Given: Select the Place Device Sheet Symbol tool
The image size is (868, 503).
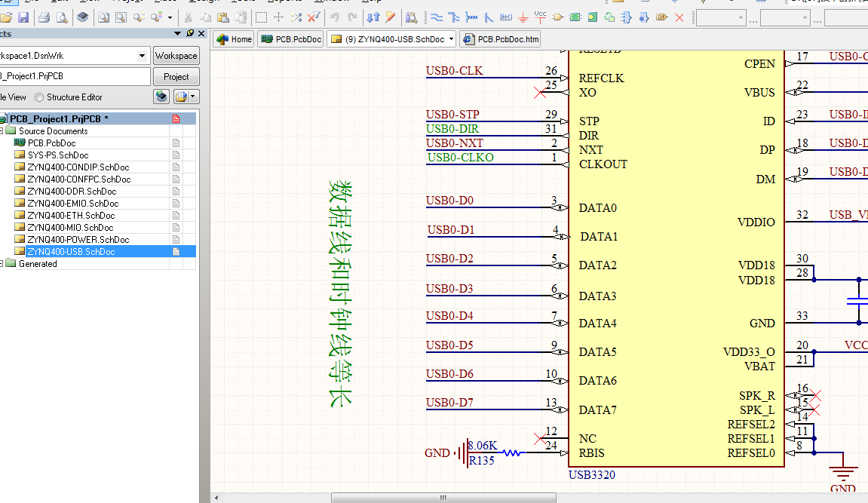Looking at the screenshot, I should coord(609,17).
